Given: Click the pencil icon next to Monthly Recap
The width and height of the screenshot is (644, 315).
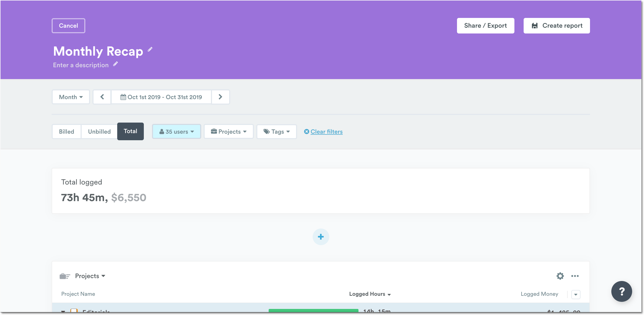Looking at the screenshot, I should (x=150, y=50).
